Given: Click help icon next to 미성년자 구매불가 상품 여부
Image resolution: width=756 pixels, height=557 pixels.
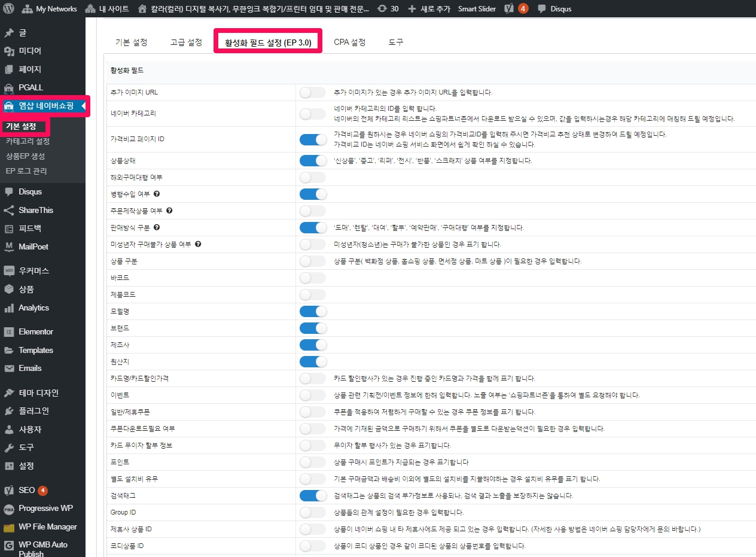Looking at the screenshot, I should [198, 244].
